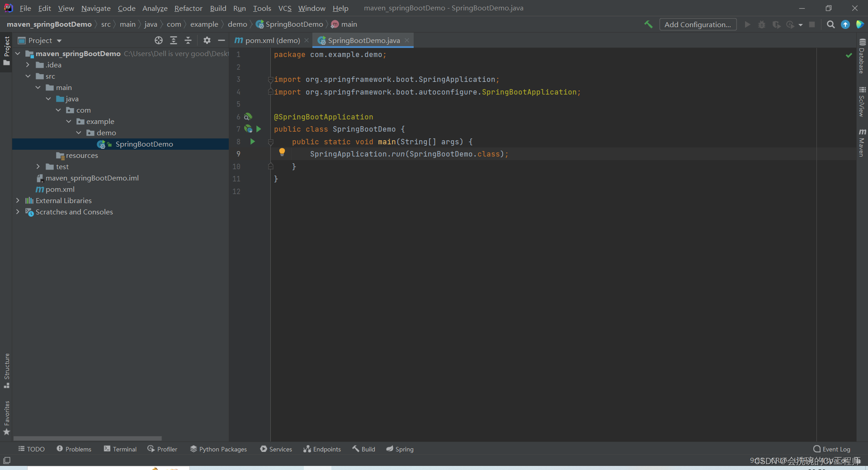This screenshot has height=470, width=868.
Task: Fold the main method via gutter fold marker
Action: [x=271, y=142]
